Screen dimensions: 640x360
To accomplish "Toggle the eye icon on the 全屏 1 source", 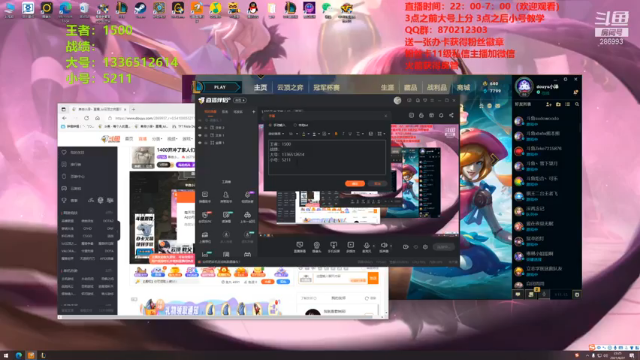I will coord(200,143).
